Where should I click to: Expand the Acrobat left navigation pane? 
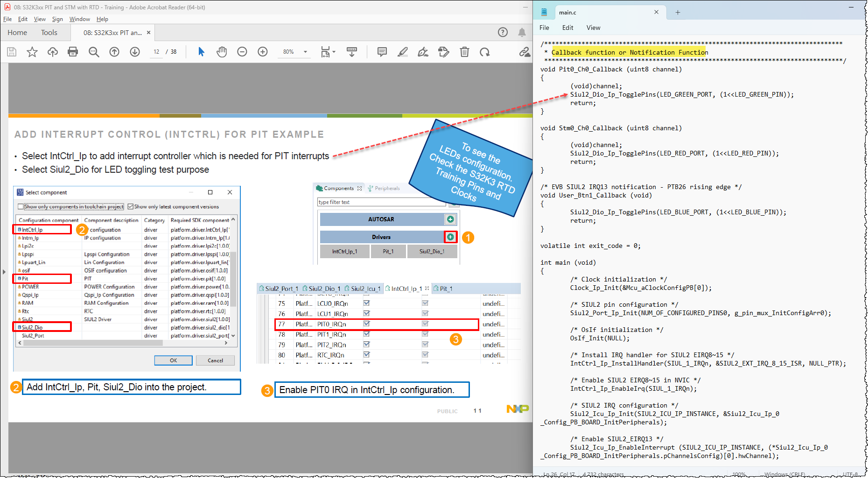click(4, 271)
